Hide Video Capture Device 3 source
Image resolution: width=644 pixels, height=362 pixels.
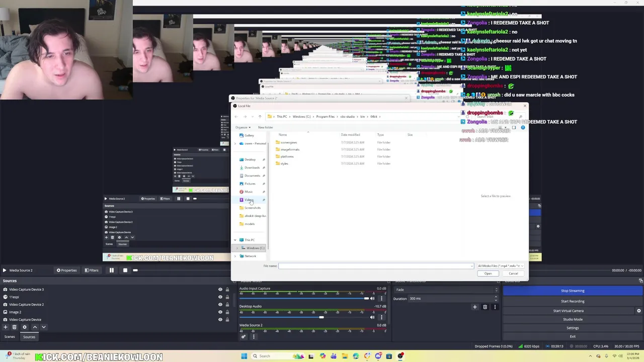tap(220, 289)
